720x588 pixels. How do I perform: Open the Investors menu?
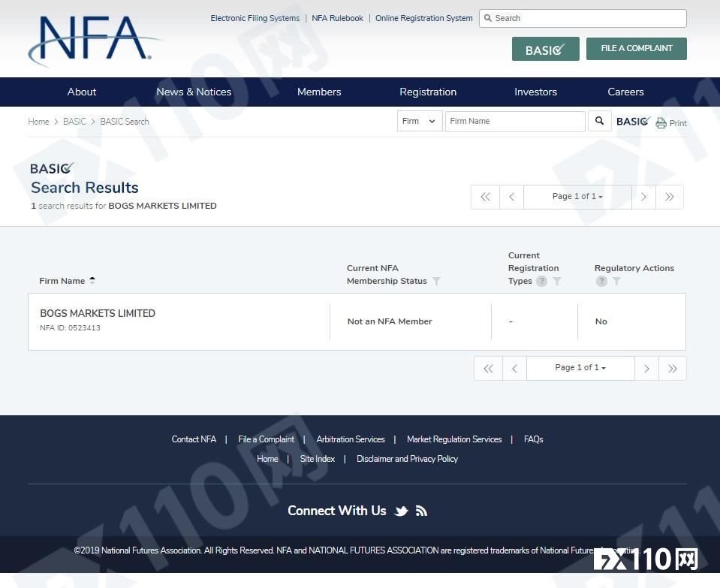tap(535, 92)
